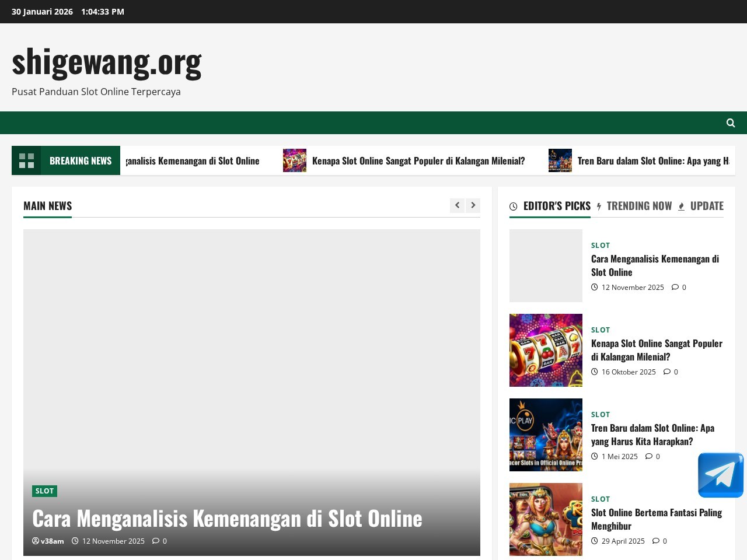The image size is (747, 560).
Task: Open sidebar article Cara Menganalisis Kemenangan di Slot Online
Action: click(x=655, y=265)
